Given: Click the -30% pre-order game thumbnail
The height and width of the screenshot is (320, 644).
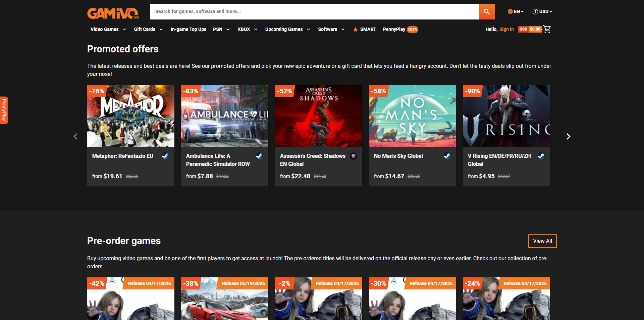Looking at the screenshot, I should [x=413, y=299].
